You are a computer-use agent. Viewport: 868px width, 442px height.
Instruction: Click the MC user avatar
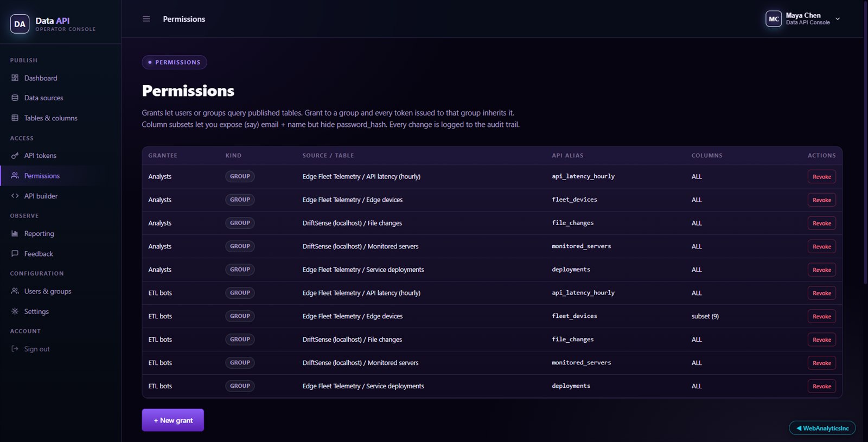(x=774, y=19)
